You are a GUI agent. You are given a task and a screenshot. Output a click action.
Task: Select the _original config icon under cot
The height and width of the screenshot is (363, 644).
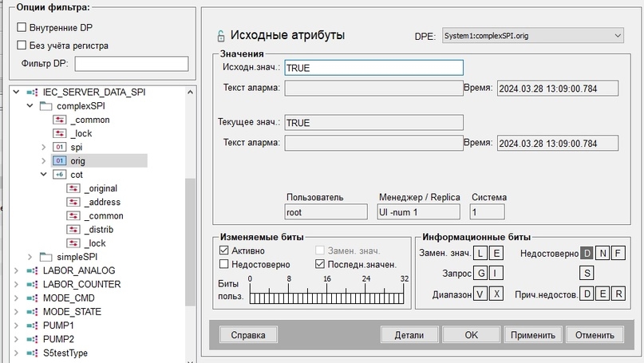(x=73, y=188)
